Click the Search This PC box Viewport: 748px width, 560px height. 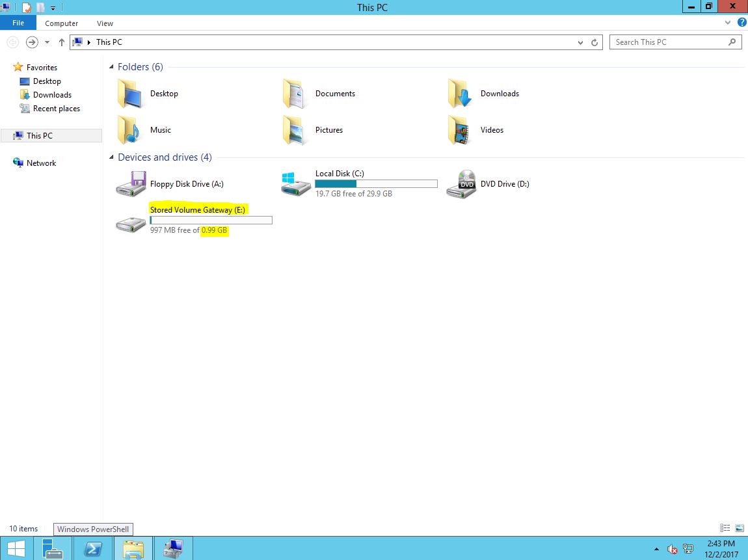coord(669,42)
